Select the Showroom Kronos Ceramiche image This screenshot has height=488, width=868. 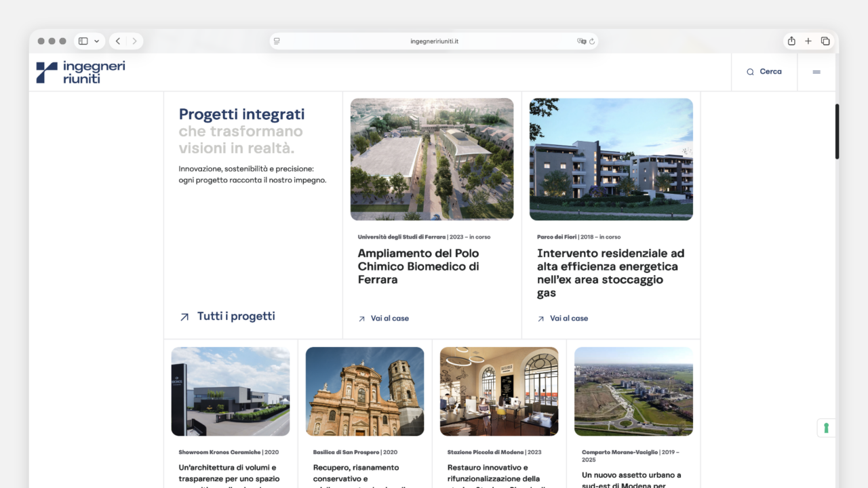pos(231,391)
